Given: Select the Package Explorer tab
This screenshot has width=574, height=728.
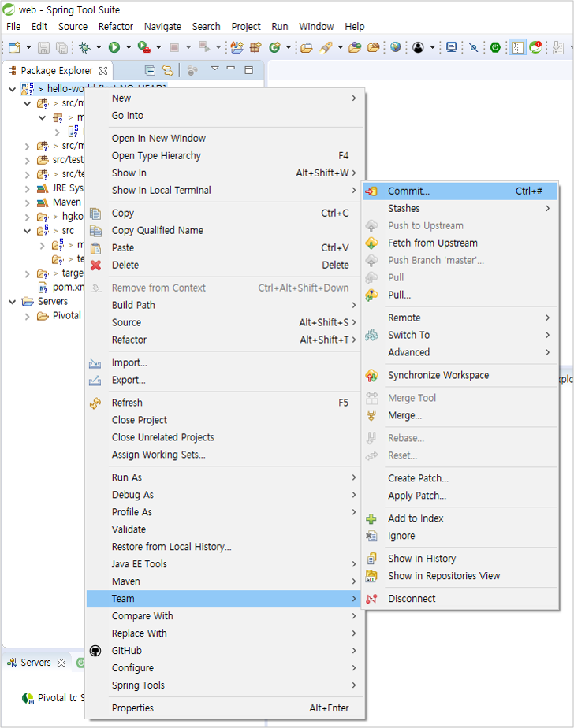Looking at the screenshot, I should tap(57, 71).
